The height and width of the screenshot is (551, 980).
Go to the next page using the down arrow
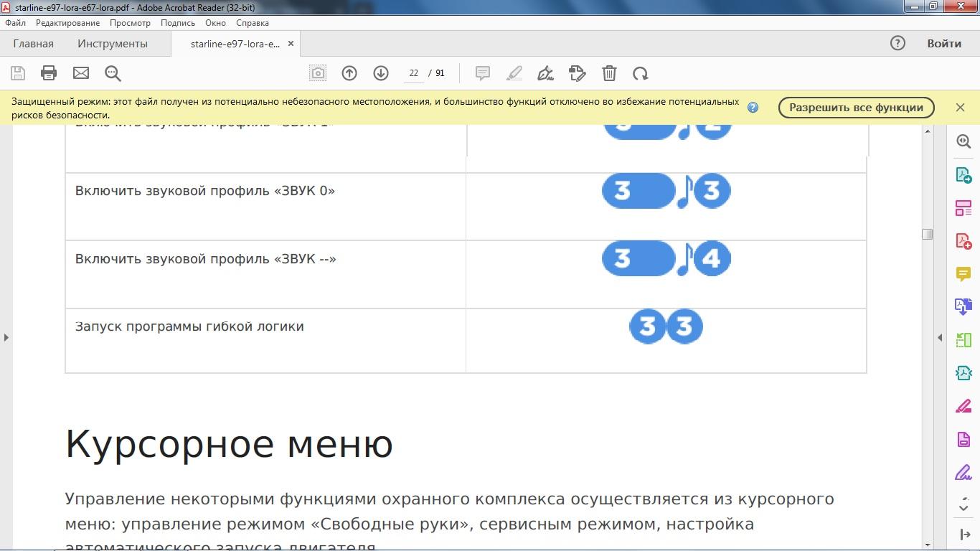(381, 73)
